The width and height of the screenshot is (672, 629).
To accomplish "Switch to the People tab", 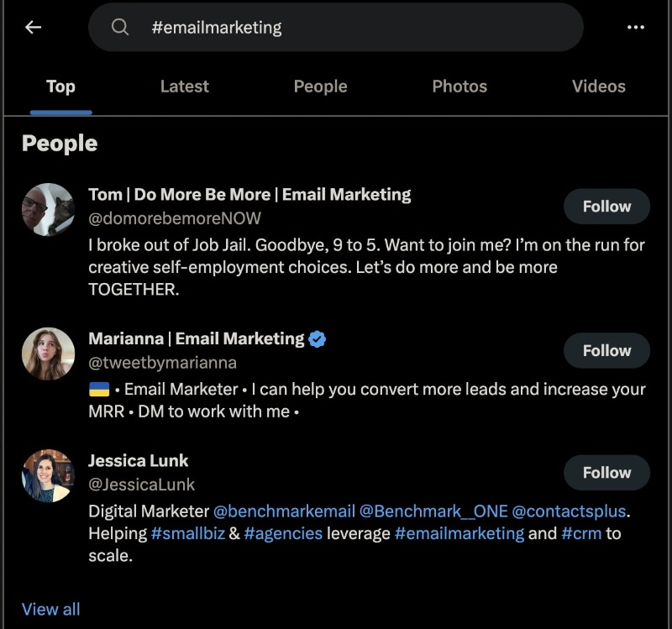I will 320,86.
